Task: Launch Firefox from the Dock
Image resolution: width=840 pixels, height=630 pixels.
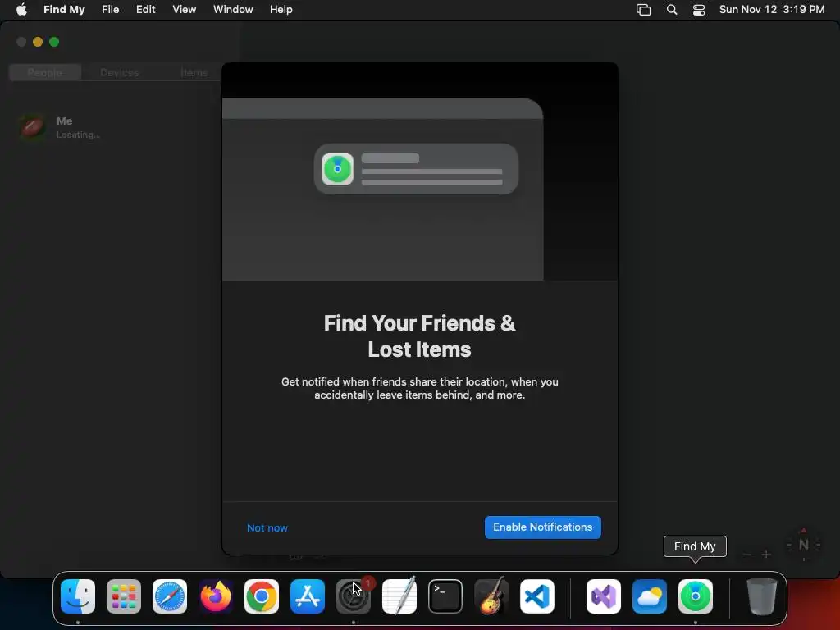Action: tap(216, 596)
